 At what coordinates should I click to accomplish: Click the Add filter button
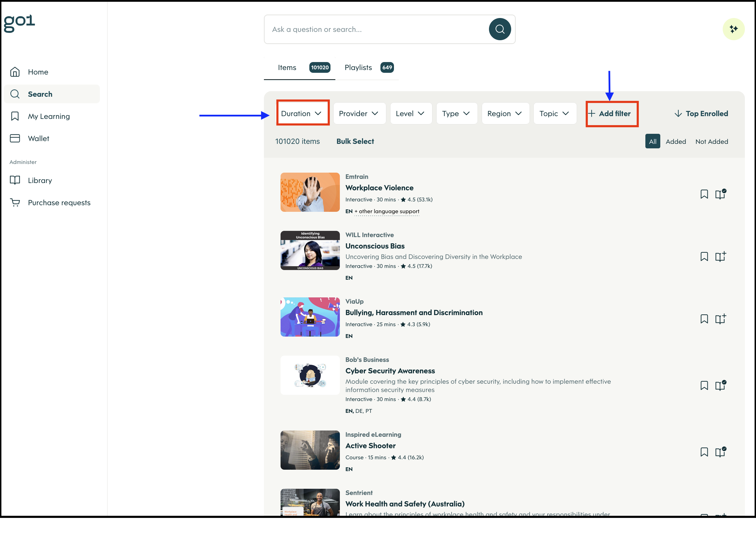(x=611, y=113)
